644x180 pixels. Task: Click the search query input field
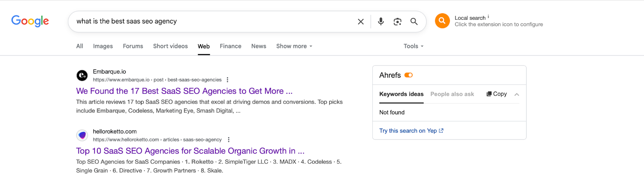pyautogui.click(x=213, y=21)
